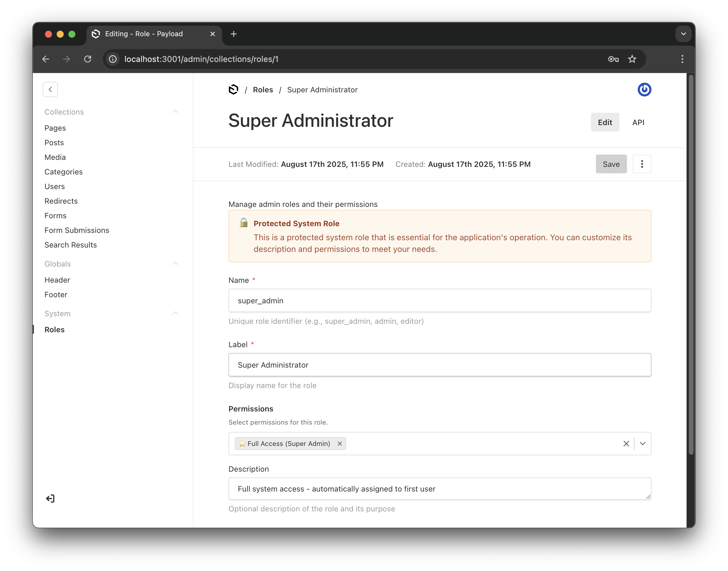Open the password manager key icon

[613, 59]
